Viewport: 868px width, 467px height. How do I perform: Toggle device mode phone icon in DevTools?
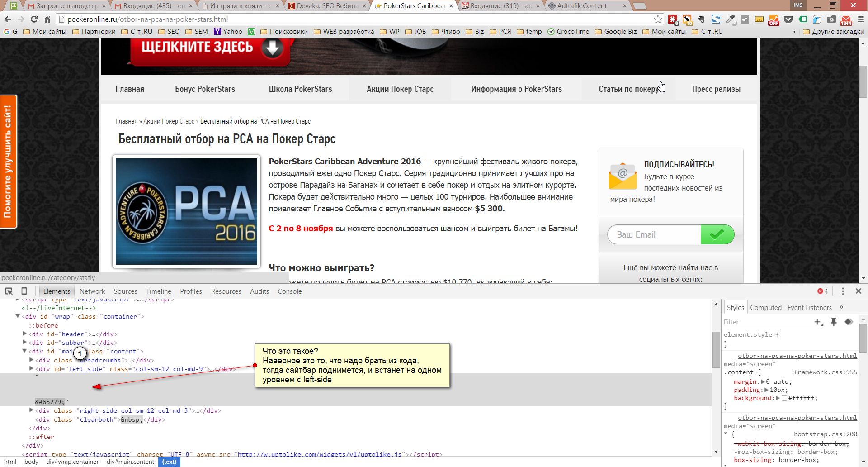(24, 291)
